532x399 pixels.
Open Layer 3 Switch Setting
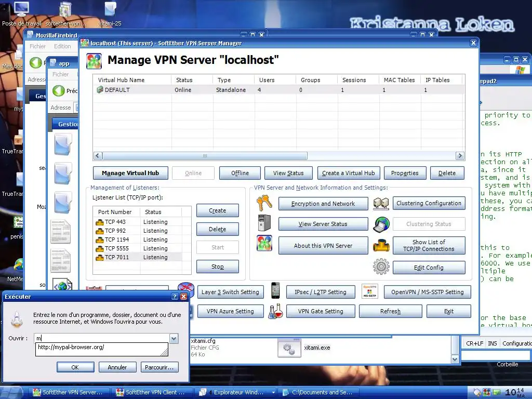(x=230, y=292)
